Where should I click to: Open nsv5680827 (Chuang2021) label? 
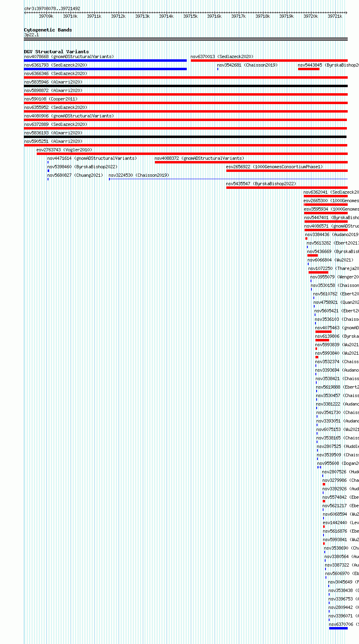pos(75,175)
